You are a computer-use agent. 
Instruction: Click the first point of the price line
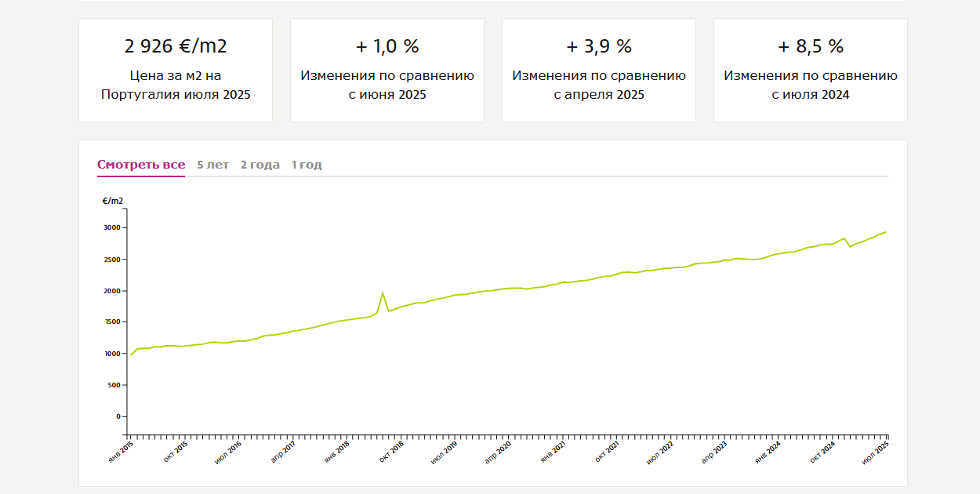[x=130, y=354]
